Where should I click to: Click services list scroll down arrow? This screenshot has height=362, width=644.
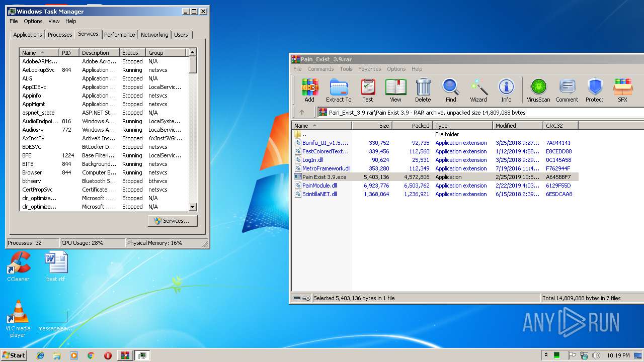(192, 207)
